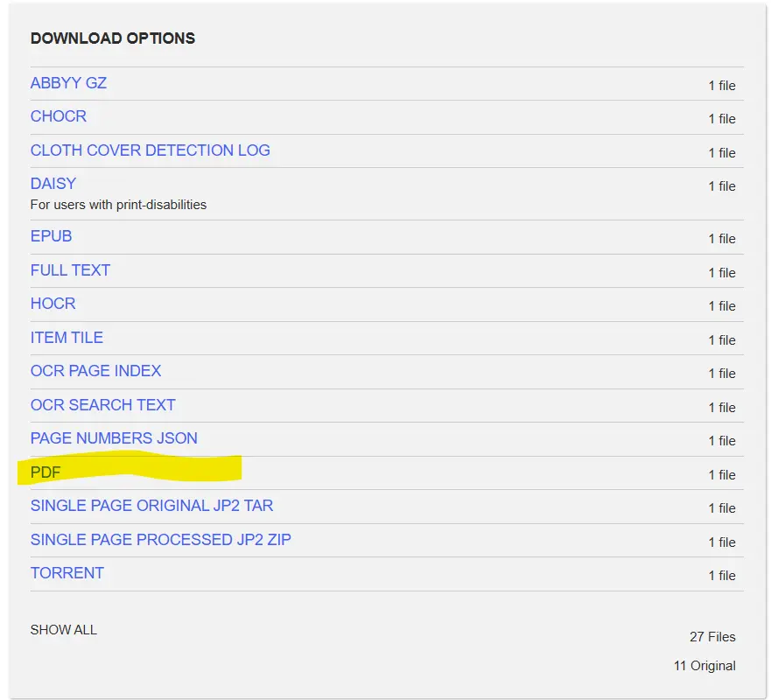Expand the "1 file" label beside EPUB
This screenshot has height=700, width=771.
(x=721, y=239)
